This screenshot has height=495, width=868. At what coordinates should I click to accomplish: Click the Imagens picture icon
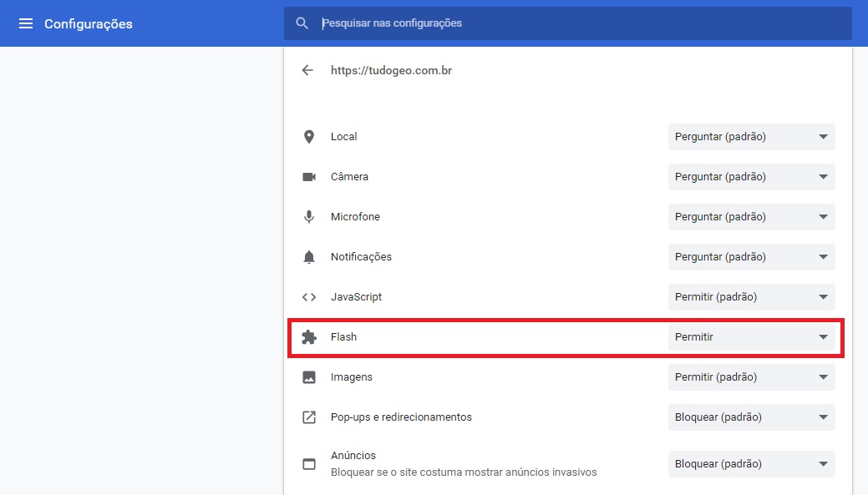pos(309,377)
